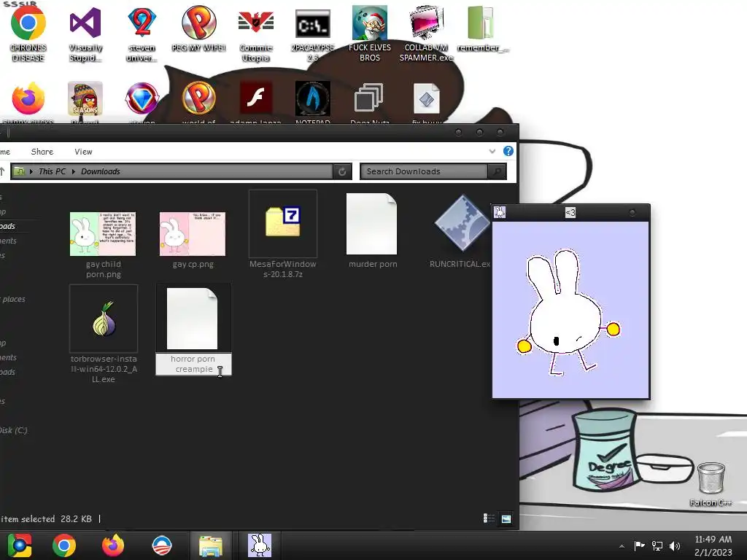The height and width of the screenshot is (560, 747).
Task: Select the red Flash Player desktop icon
Action: (256, 98)
